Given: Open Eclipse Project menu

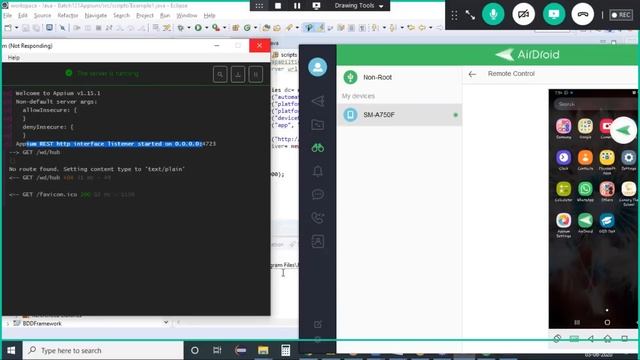Looking at the screenshot, I should 145,16.
